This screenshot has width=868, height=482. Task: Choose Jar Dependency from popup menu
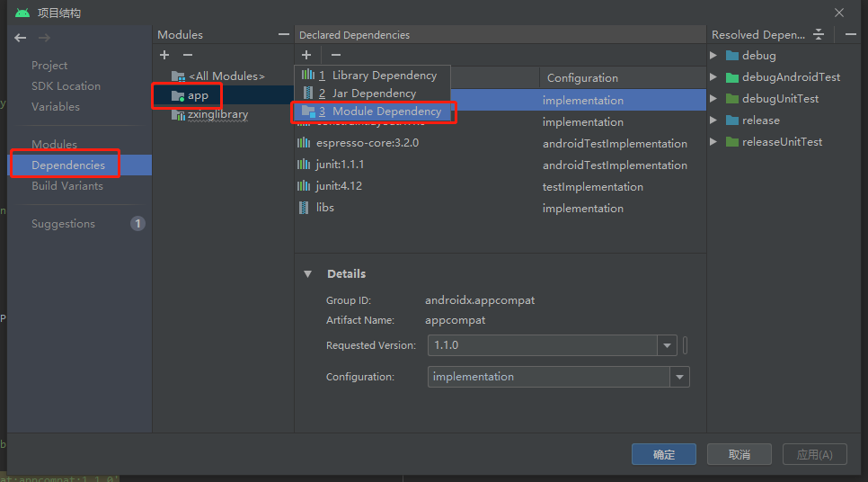(373, 94)
